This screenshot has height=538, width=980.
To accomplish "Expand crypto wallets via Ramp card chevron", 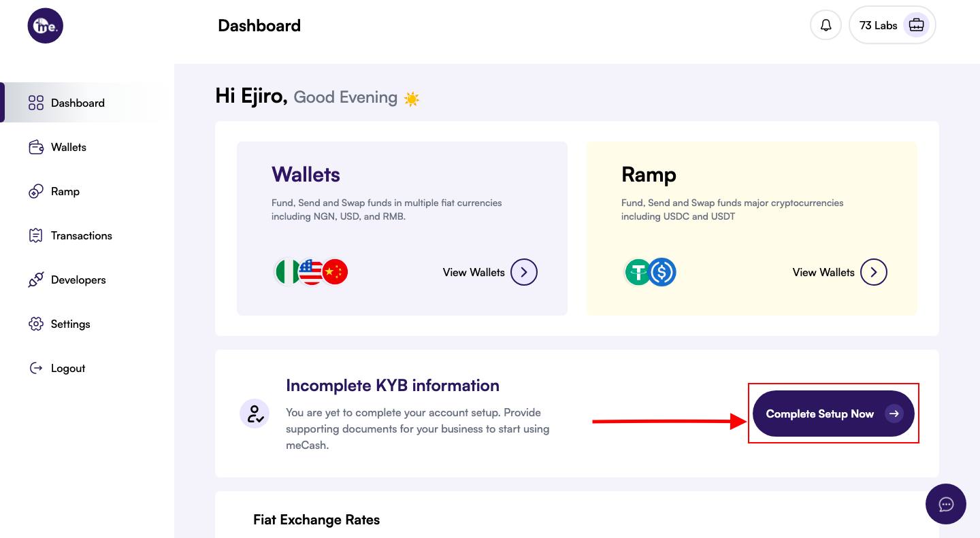I will point(873,271).
